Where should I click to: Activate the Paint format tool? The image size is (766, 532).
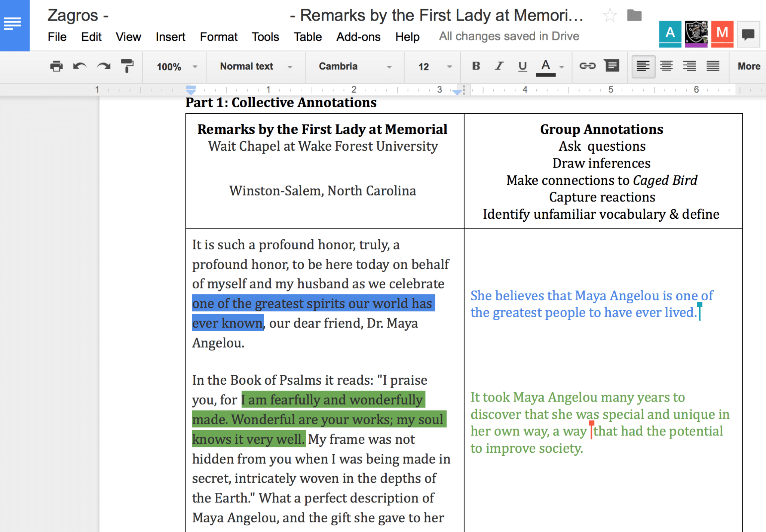click(127, 66)
